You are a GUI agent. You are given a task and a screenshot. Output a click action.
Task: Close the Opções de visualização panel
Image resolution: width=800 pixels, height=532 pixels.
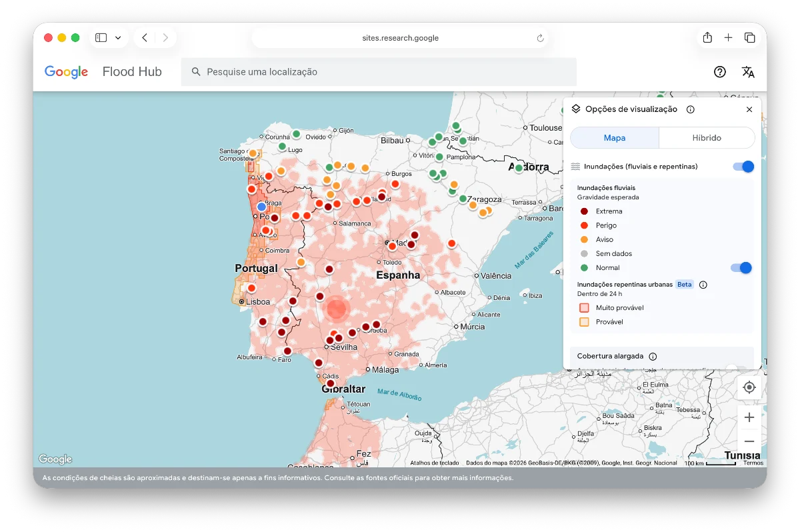[749, 109]
